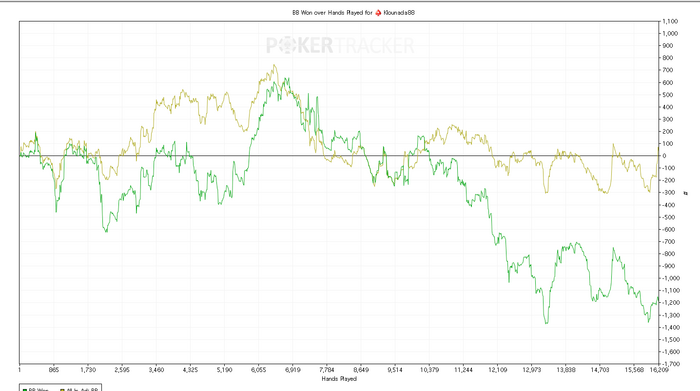Click x-axis tick label 12,973
700x391 pixels.
click(532, 370)
